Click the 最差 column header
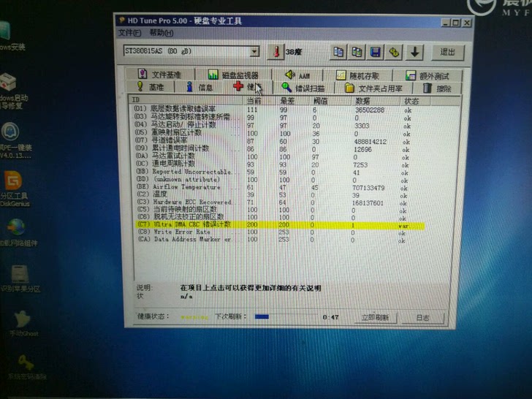Screen dimensions: 532x399 [293, 101]
